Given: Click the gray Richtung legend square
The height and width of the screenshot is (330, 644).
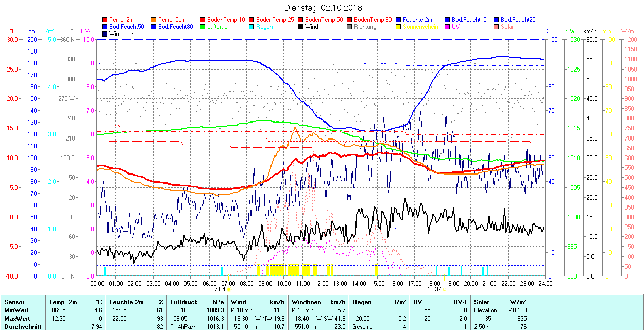Looking at the screenshot, I should click(x=350, y=27).
